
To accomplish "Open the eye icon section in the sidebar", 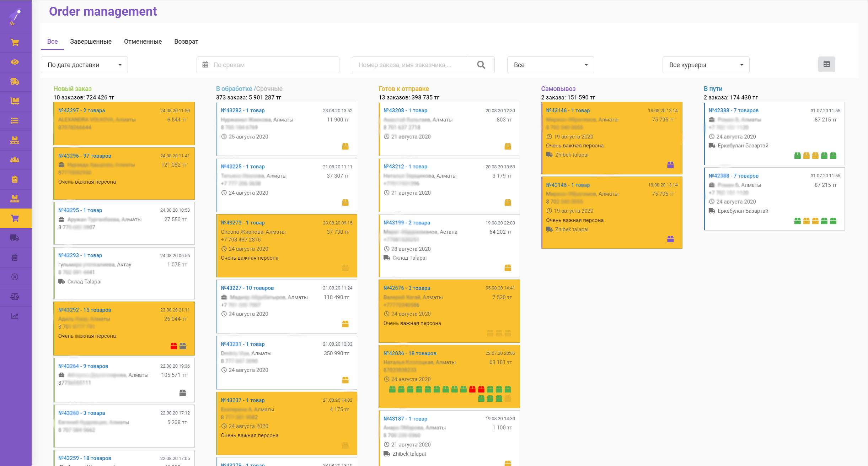I will tap(15, 62).
